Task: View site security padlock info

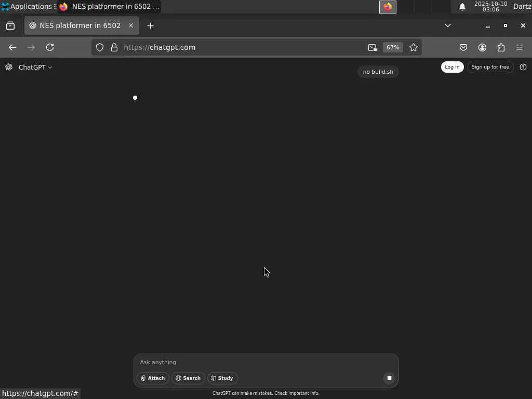Action: (x=114, y=47)
